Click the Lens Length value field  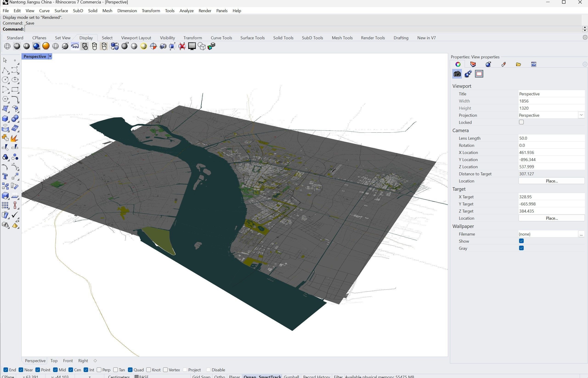coord(551,138)
